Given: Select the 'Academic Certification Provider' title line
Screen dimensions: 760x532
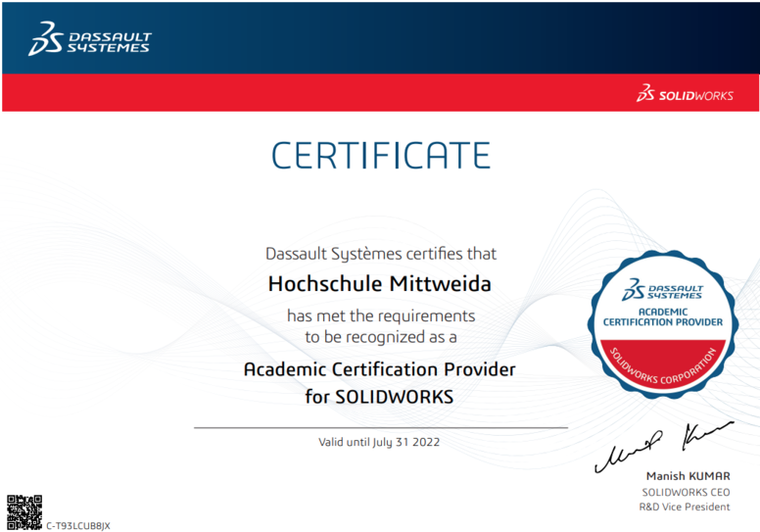Looking at the screenshot, I should (x=380, y=369).
